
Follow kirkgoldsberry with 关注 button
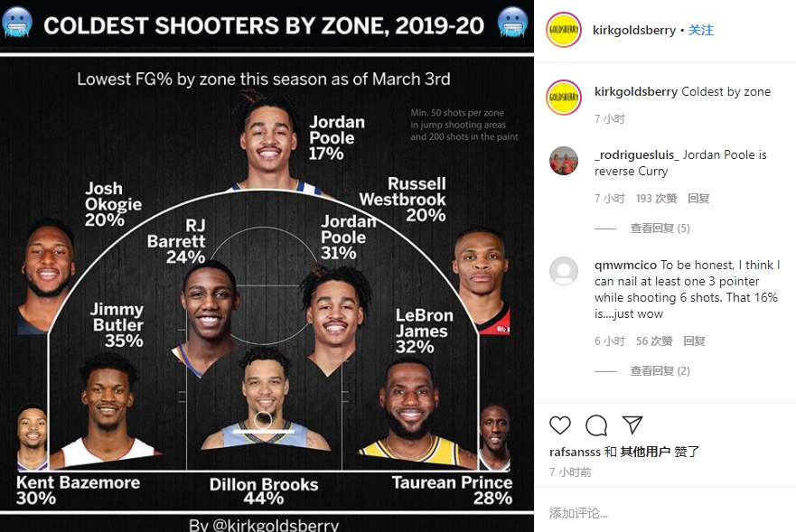tap(700, 30)
